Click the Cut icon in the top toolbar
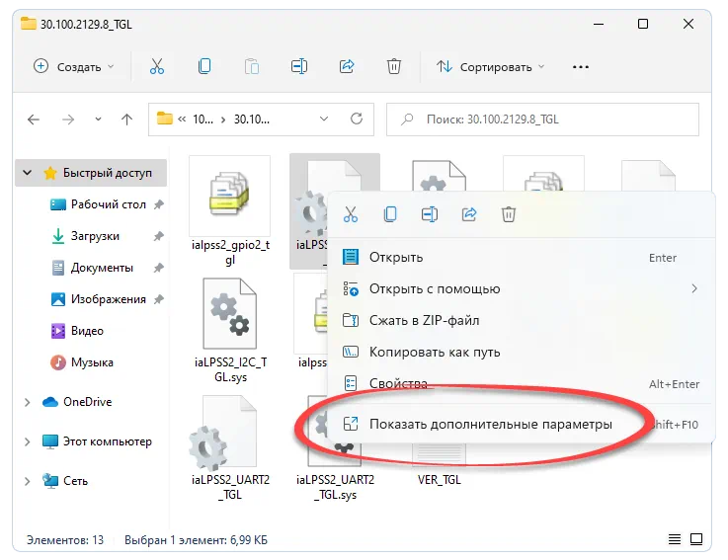 pyautogui.click(x=157, y=67)
